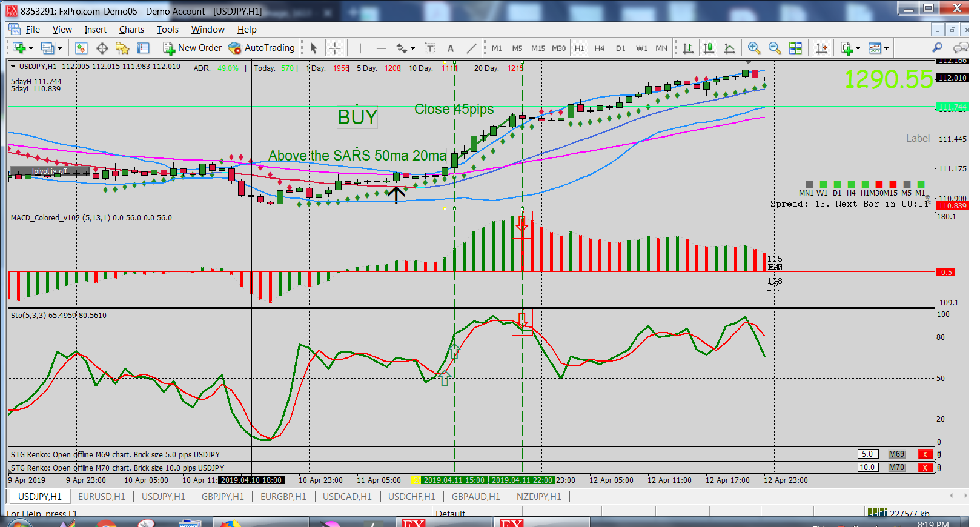Tile chart windows icon
980x527 pixels.
(x=795, y=48)
